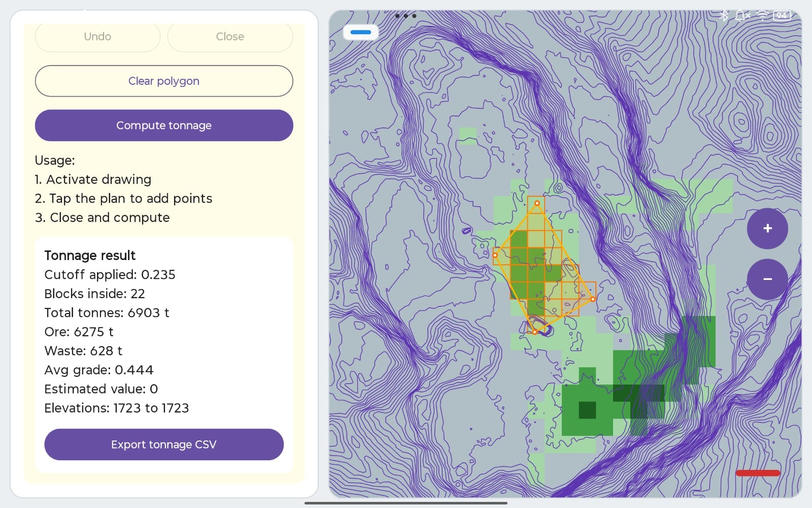Export tonnage CSV file

pos(164,444)
